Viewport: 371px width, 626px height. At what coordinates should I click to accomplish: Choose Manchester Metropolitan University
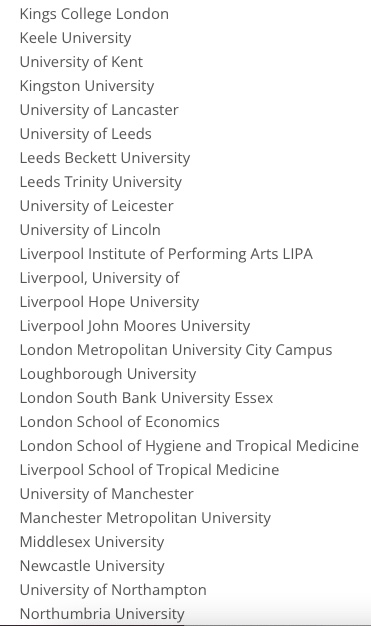tap(145, 518)
